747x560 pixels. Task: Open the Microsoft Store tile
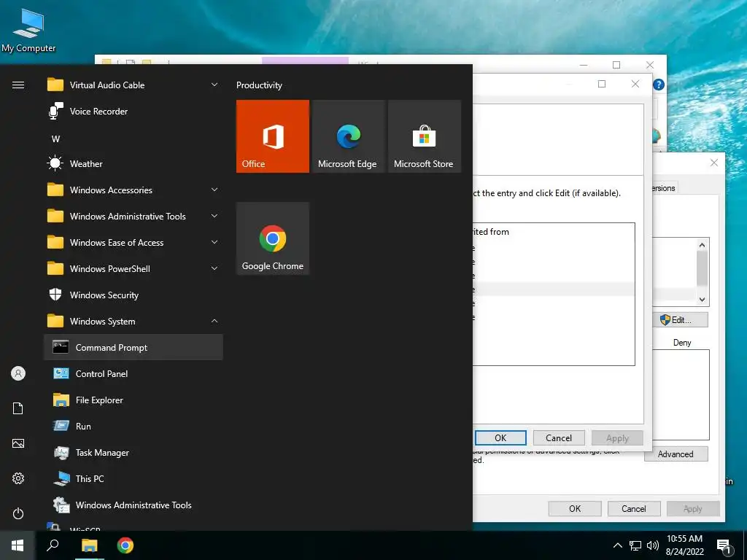(425, 136)
